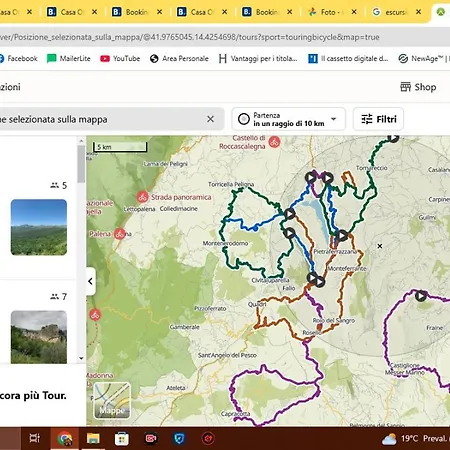
Task: Click the tour start arrow near Fraine
Action: tap(421, 295)
